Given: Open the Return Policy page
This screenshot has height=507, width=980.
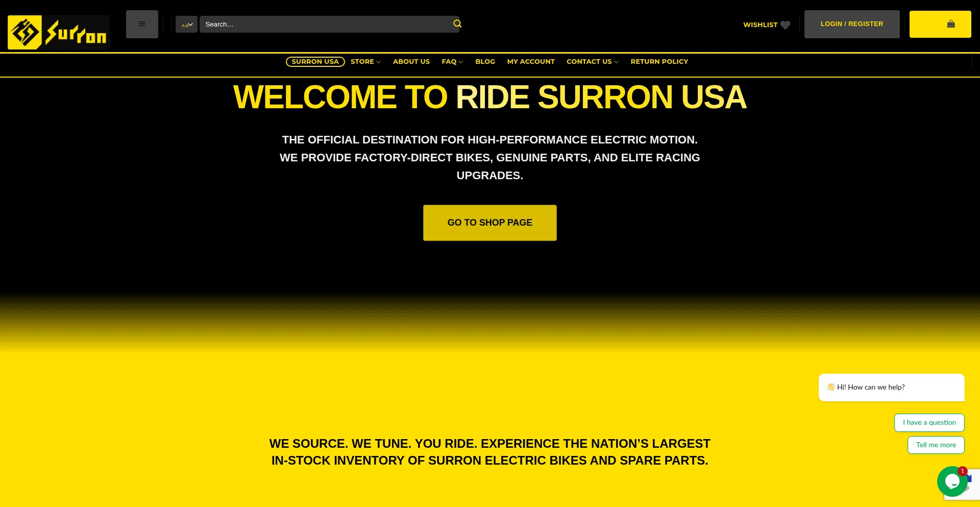Looking at the screenshot, I should click(659, 61).
